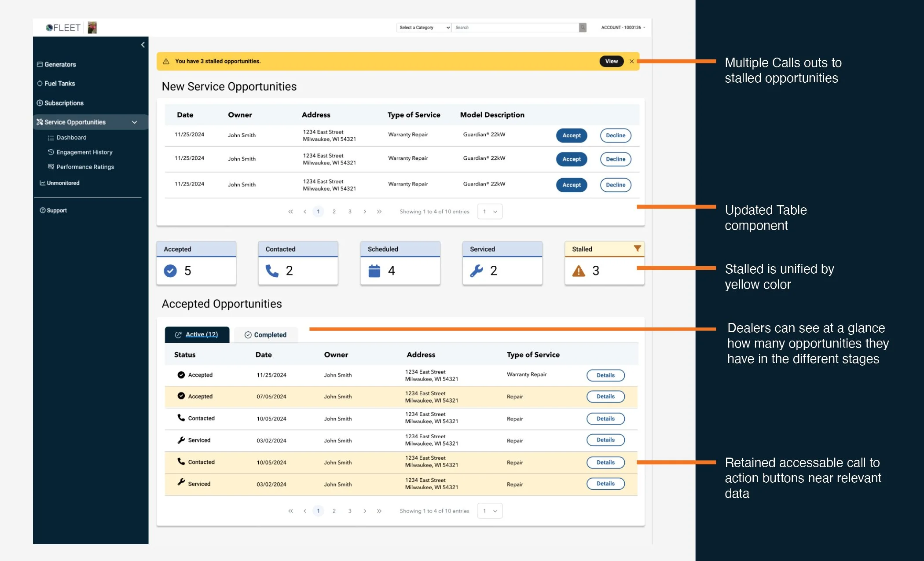Click the Stalled card filter funnel icon

tap(637, 249)
